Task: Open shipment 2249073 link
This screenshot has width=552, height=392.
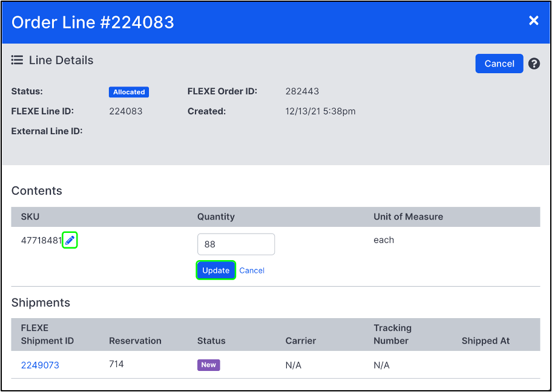Action: tap(40, 365)
